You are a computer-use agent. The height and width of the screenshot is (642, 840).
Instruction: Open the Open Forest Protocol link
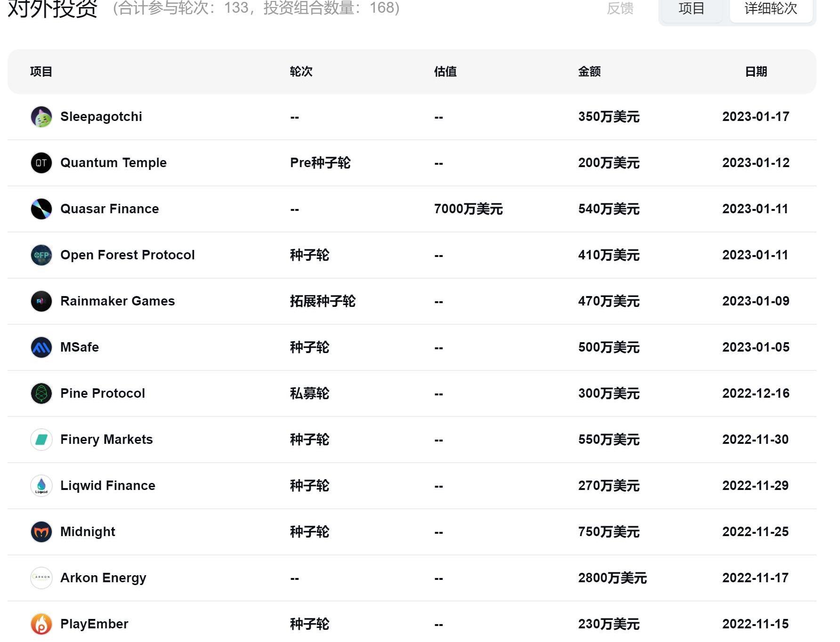pyautogui.click(x=128, y=255)
